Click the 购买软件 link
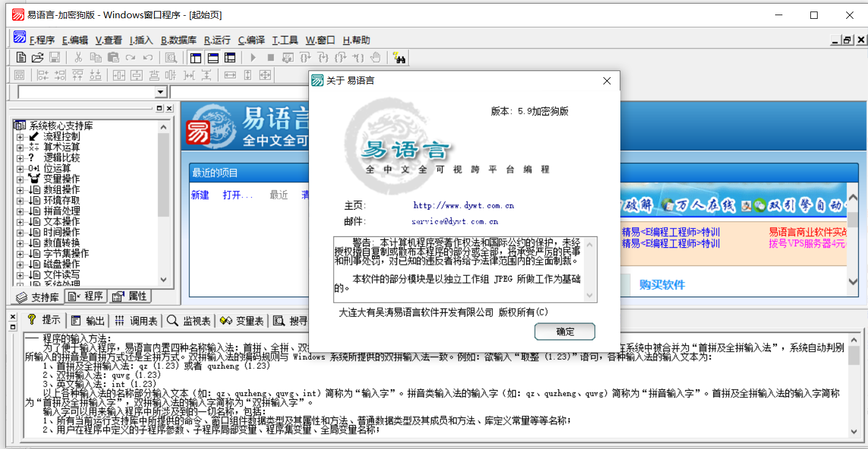868x449 pixels. (662, 284)
